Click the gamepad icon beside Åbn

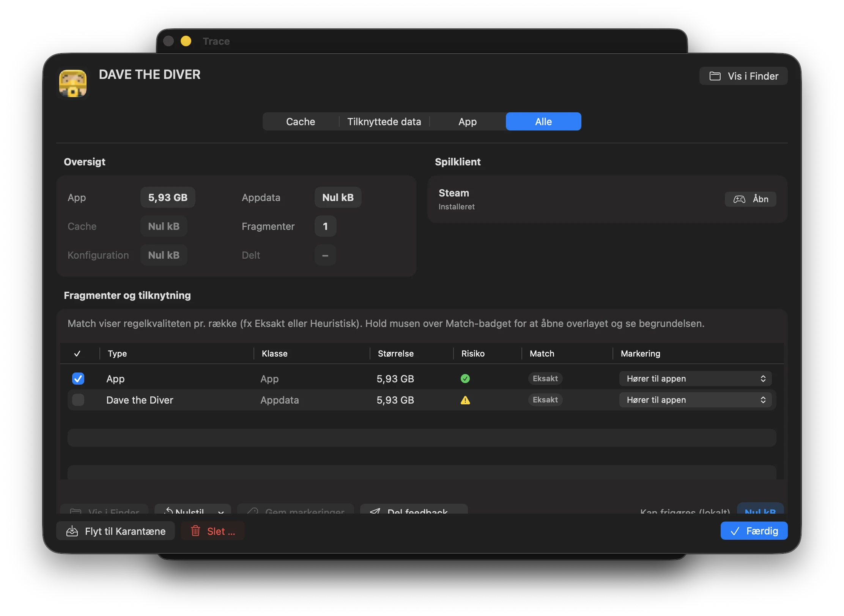(x=739, y=199)
